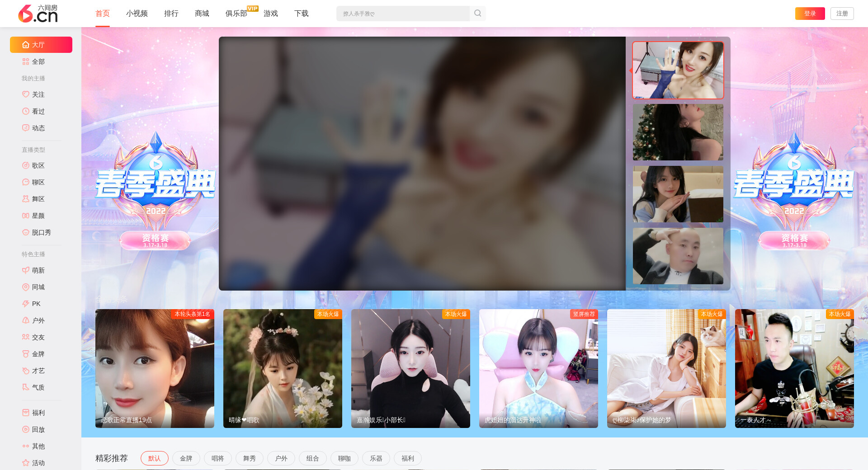The image size is (868, 470).
Task: Open the 晴缘 唱歌 stream card
Action: pos(283,368)
